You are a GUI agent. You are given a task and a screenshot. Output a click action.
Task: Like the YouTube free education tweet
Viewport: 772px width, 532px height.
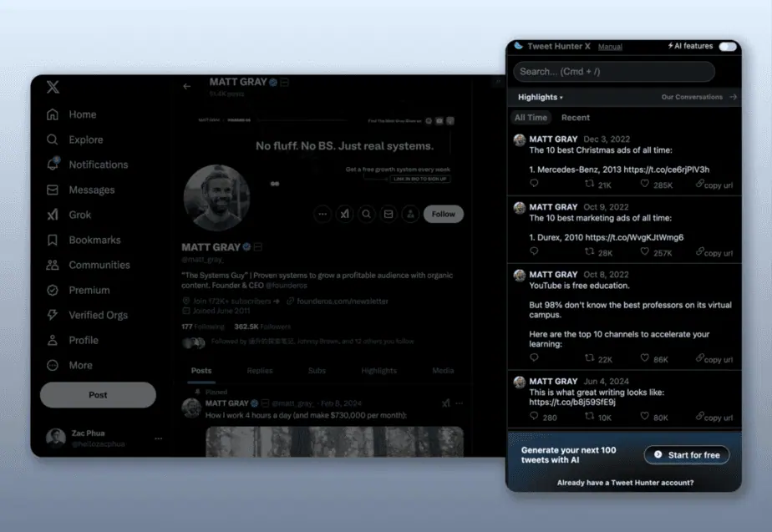click(644, 357)
